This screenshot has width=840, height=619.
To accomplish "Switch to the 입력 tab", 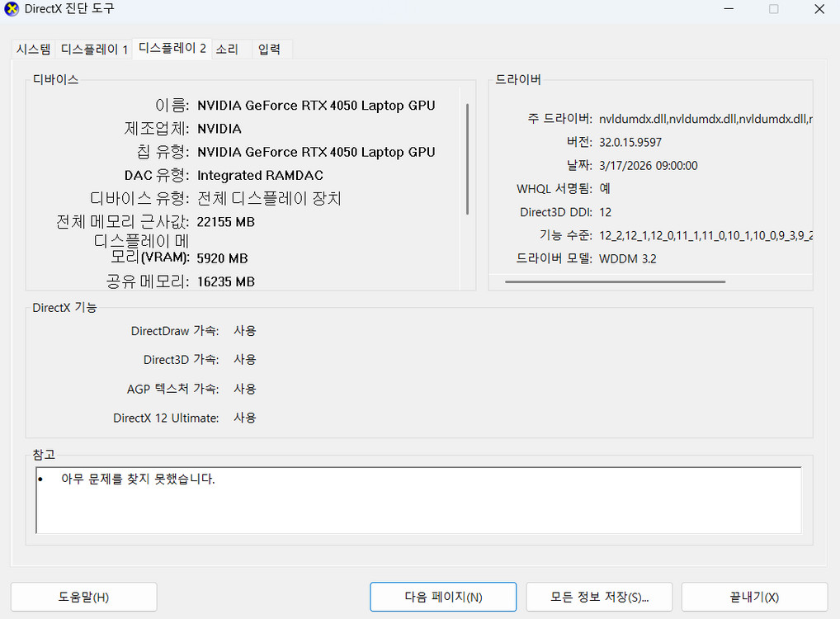I will tap(270, 49).
